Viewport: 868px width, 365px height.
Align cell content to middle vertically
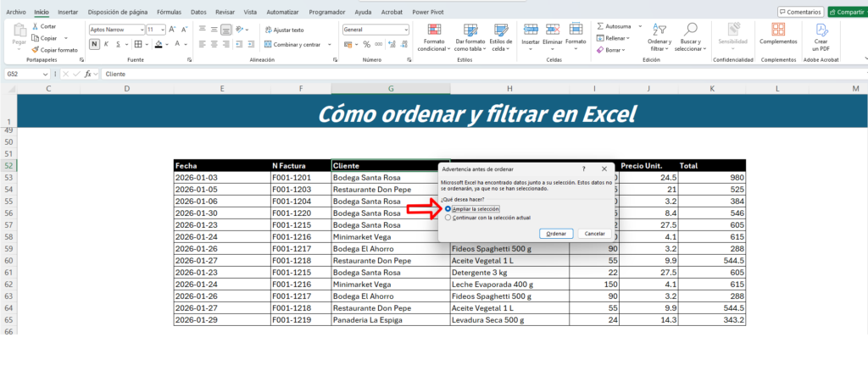214,30
